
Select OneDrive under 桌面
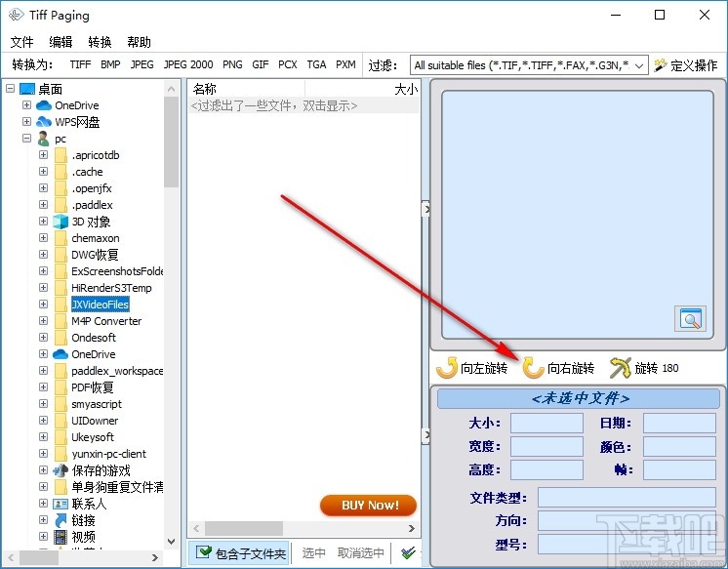tap(77, 105)
